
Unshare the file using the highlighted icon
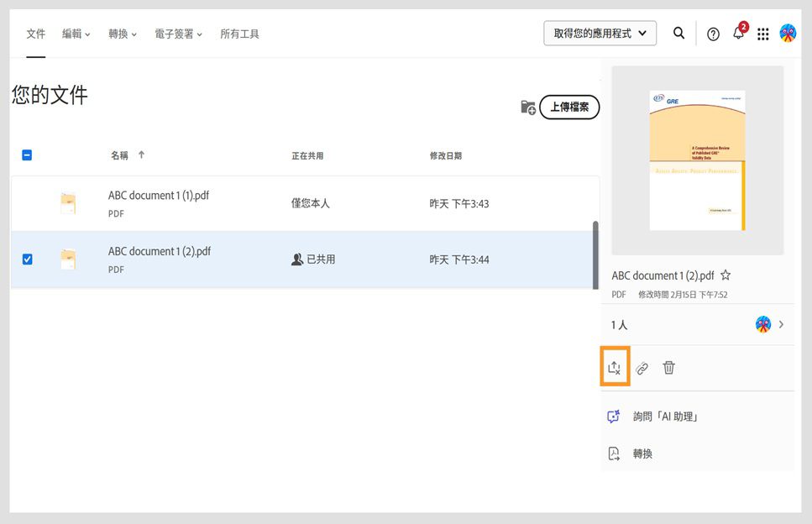click(x=615, y=367)
